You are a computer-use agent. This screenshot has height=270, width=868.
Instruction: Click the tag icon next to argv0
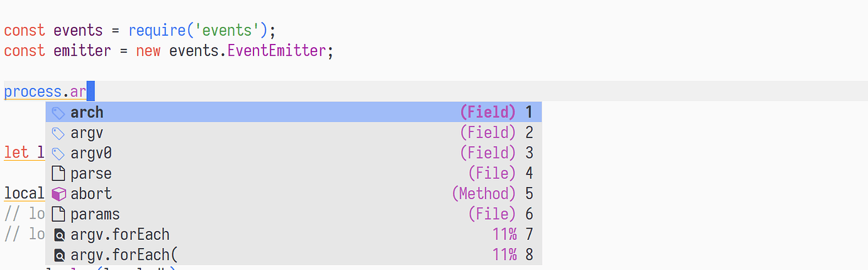(x=58, y=153)
